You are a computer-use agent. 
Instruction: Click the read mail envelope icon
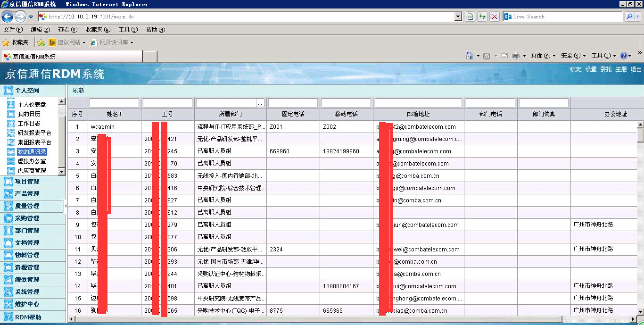click(504, 56)
